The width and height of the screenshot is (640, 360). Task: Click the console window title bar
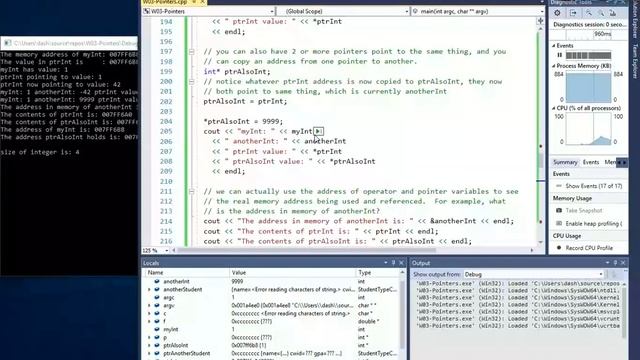[69, 42]
